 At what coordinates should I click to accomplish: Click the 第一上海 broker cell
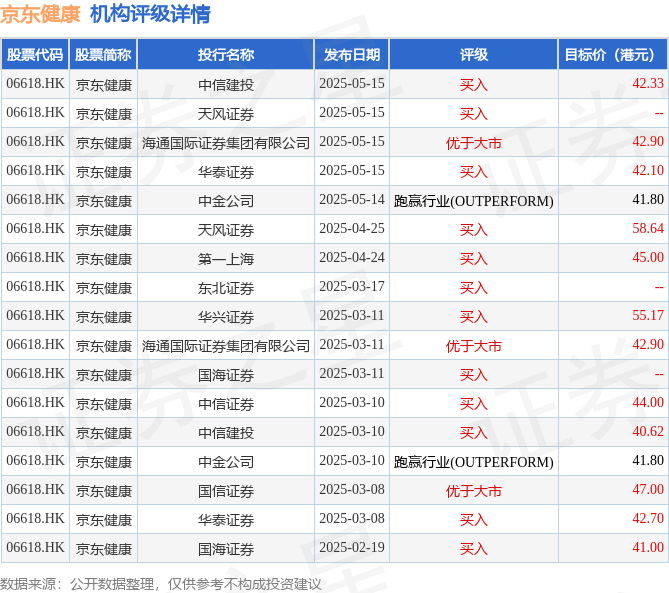[226, 259]
